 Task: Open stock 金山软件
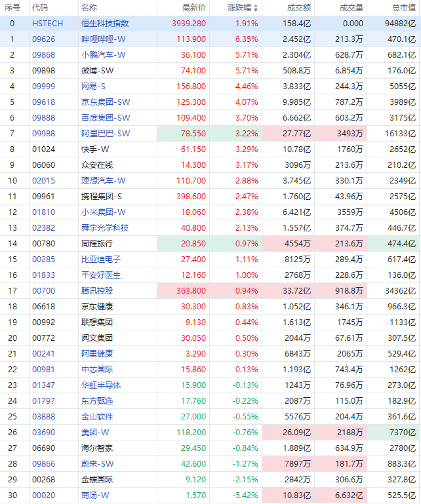[97, 417]
